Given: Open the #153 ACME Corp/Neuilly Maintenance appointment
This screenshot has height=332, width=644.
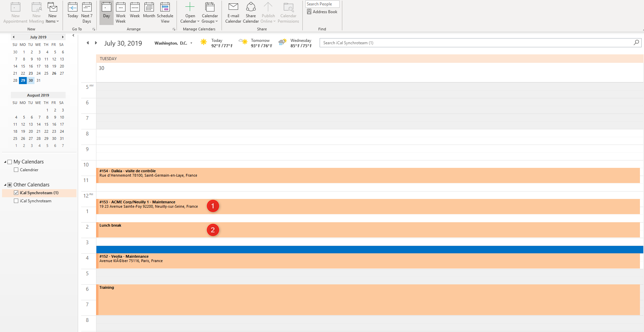Looking at the screenshot, I should [368, 207].
